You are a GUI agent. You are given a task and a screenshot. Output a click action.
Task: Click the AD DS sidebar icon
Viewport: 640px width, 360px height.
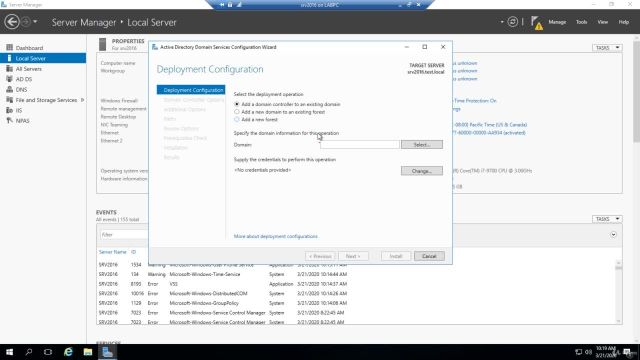9,79
